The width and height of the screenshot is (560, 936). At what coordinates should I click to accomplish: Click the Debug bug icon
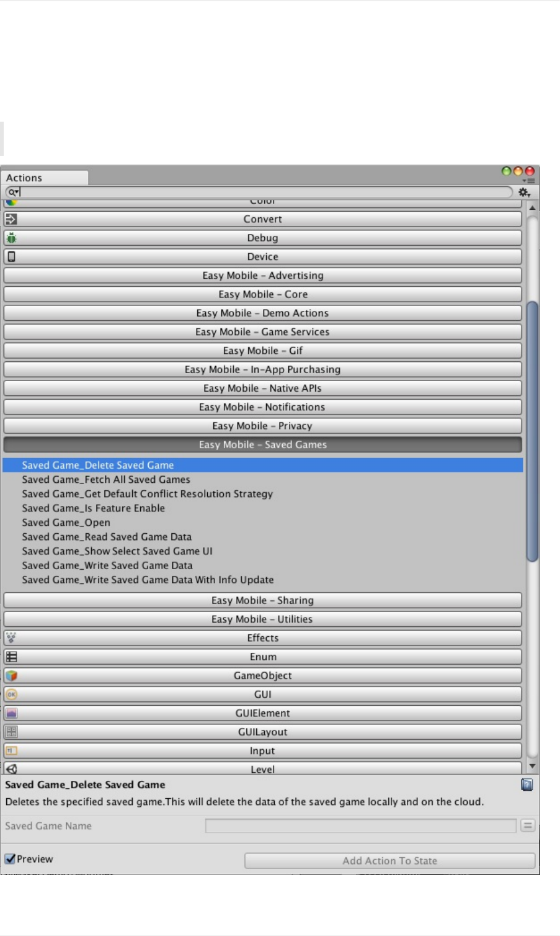click(x=11, y=238)
